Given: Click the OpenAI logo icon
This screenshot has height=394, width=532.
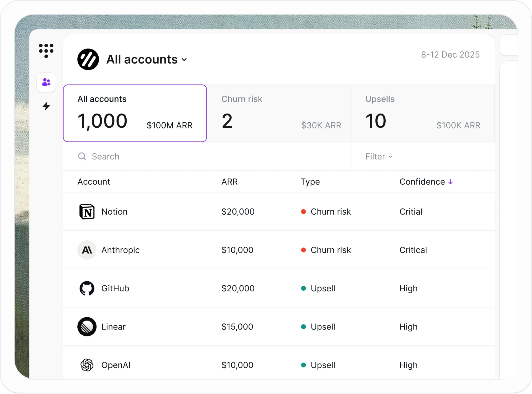Looking at the screenshot, I should click(x=87, y=365).
